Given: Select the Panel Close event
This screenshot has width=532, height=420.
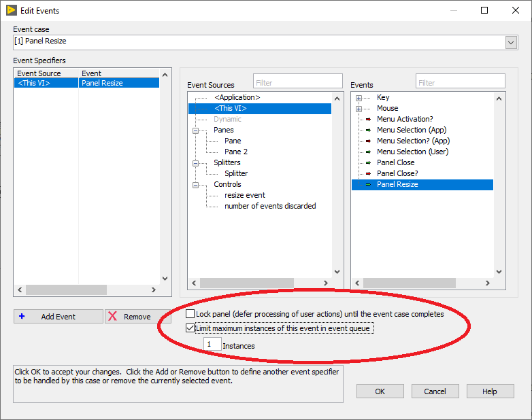Looking at the screenshot, I should [x=396, y=162].
